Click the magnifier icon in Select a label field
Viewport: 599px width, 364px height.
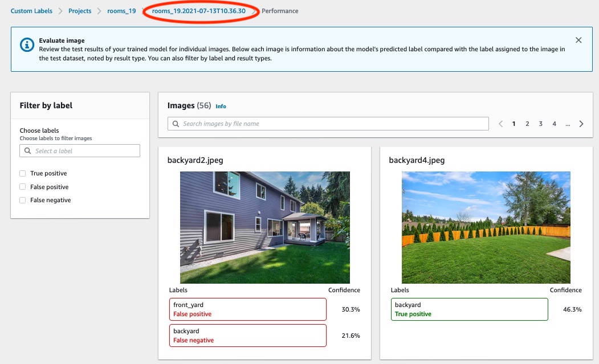28,150
